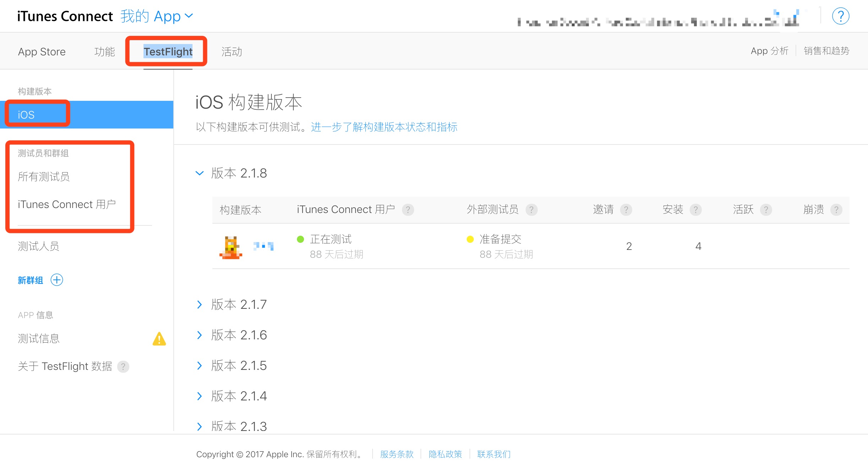Open 进一步了解构建版本状态和指标 link

coord(384,127)
